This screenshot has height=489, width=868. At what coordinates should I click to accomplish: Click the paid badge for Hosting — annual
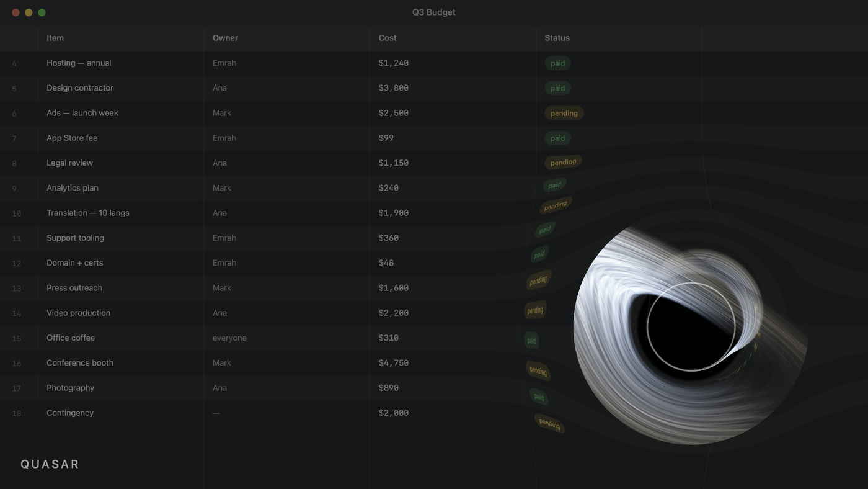coord(558,63)
